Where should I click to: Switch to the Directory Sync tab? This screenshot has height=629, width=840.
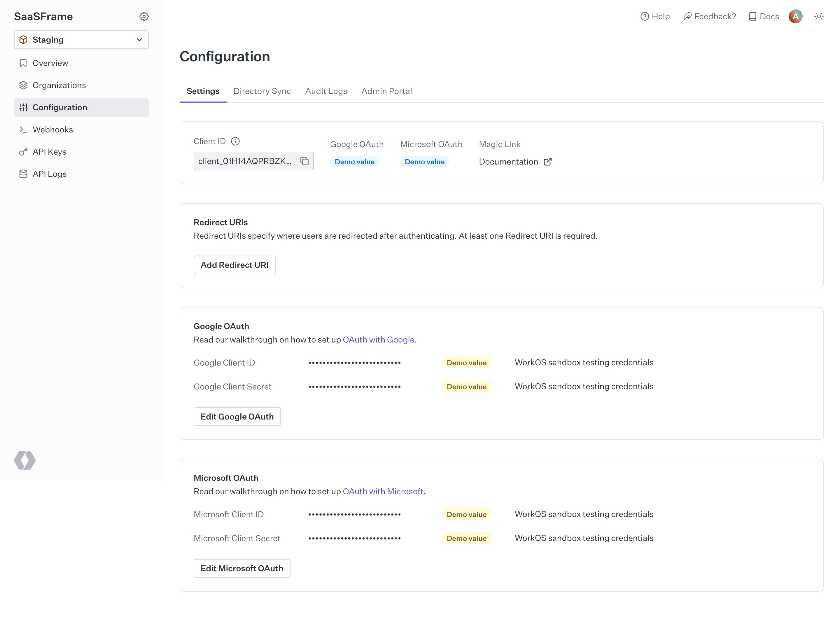(262, 91)
